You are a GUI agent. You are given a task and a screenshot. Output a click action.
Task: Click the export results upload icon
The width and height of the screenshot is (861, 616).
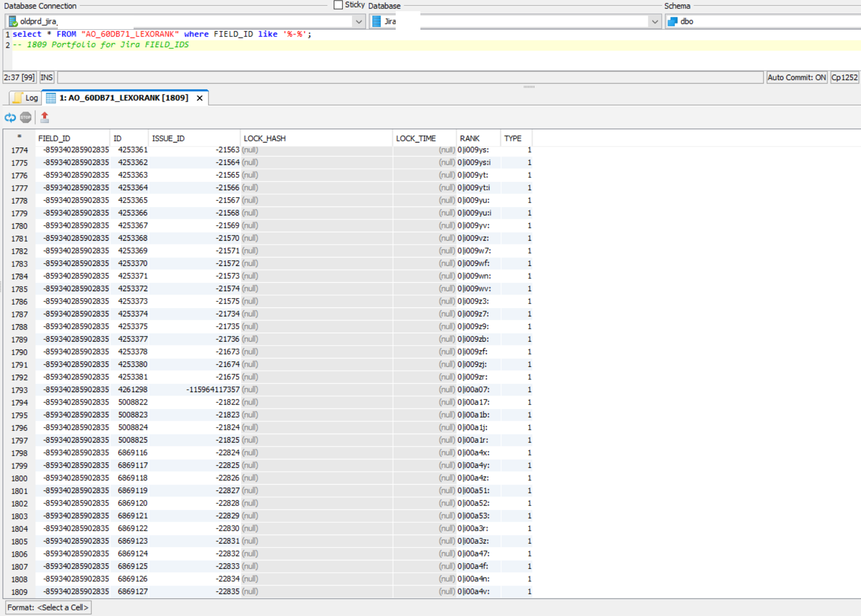[45, 117]
